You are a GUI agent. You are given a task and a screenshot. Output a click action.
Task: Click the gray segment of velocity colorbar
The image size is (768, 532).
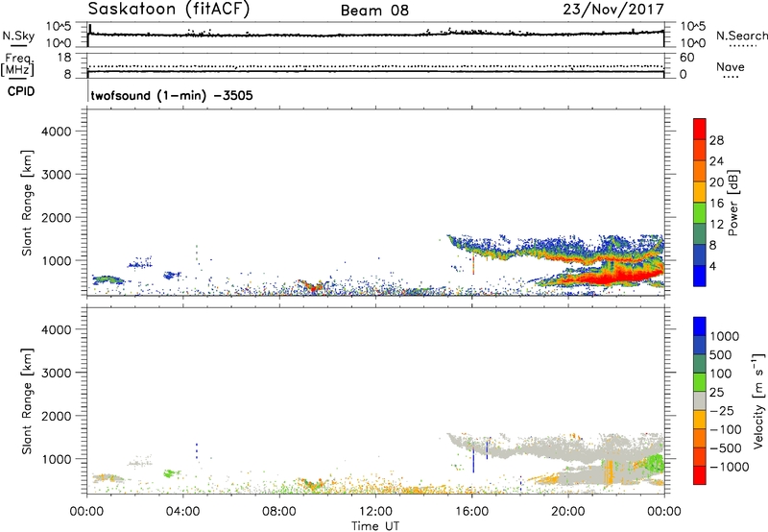[700, 400]
